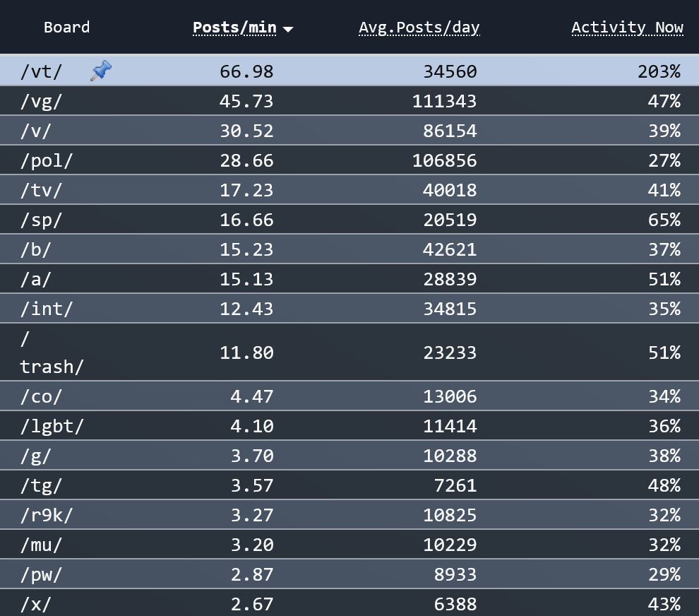Viewport: 699px width, 616px height.
Task: Click the 48% activity value
Action: pos(664,485)
